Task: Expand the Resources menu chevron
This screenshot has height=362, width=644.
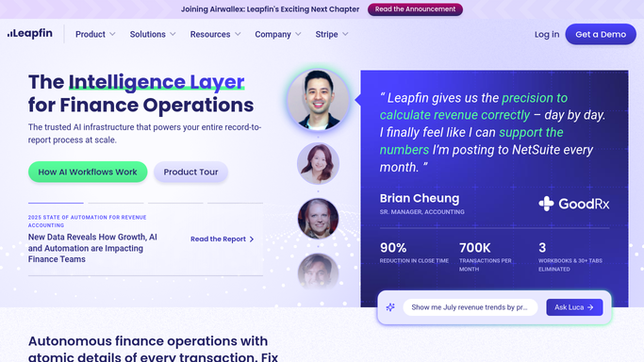Action: pos(238,34)
